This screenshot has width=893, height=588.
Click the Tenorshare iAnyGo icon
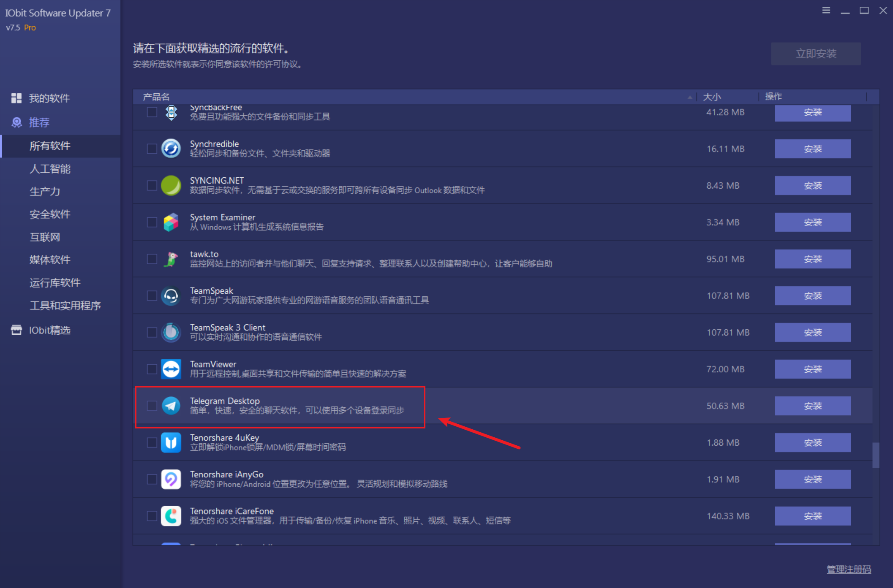click(171, 479)
